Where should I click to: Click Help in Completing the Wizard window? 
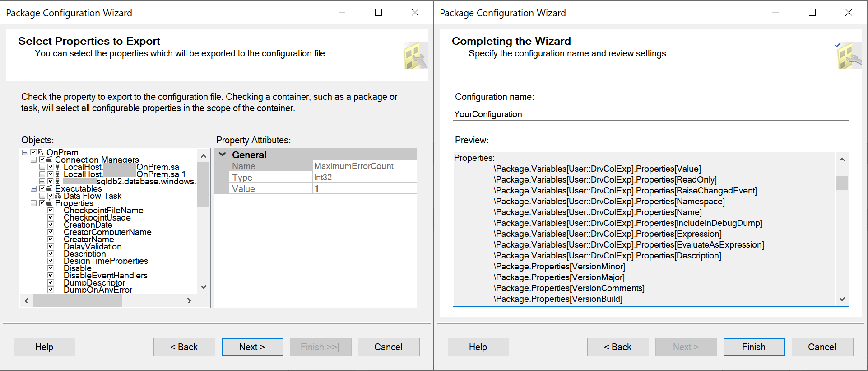[478, 347]
